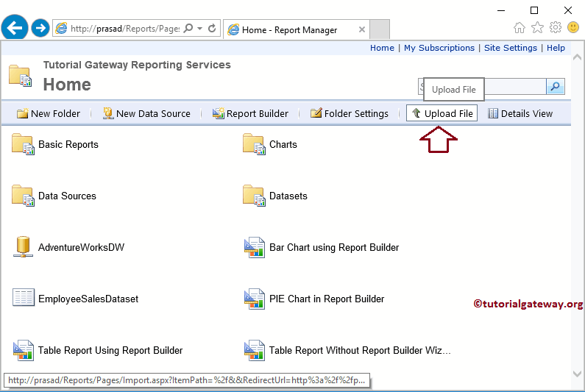The width and height of the screenshot is (585, 392).
Task: Click Bar Chart using Report Builder icon
Action: (255, 247)
